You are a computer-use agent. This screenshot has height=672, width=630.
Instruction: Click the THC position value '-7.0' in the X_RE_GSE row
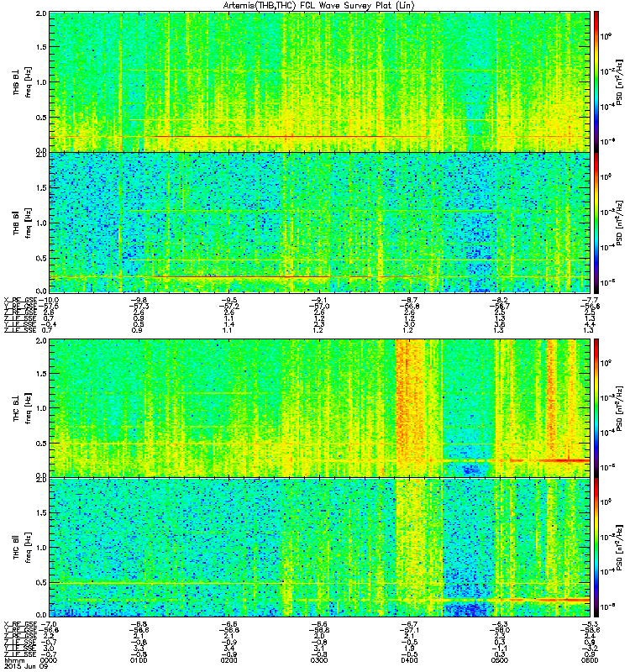tap(49, 624)
